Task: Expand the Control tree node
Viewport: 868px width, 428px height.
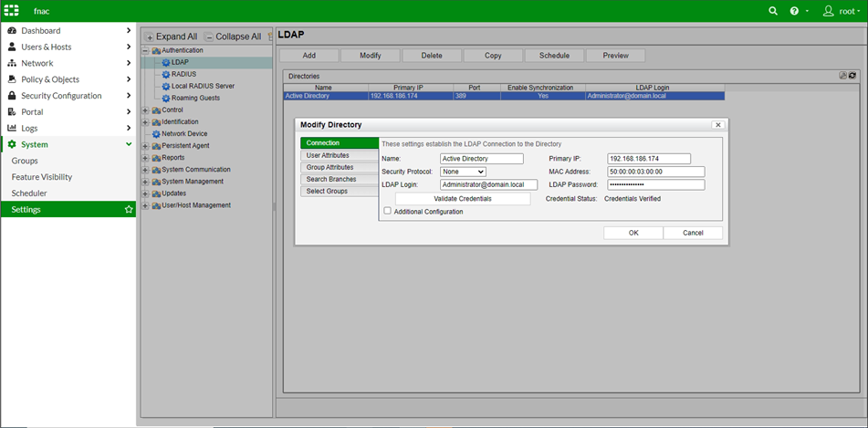Action: coord(145,110)
